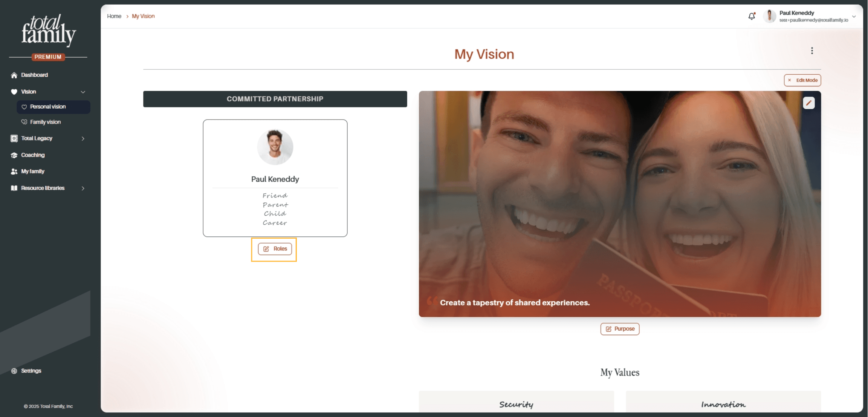Click the Total Family logo
This screenshot has height=417, width=868.
click(x=49, y=31)
